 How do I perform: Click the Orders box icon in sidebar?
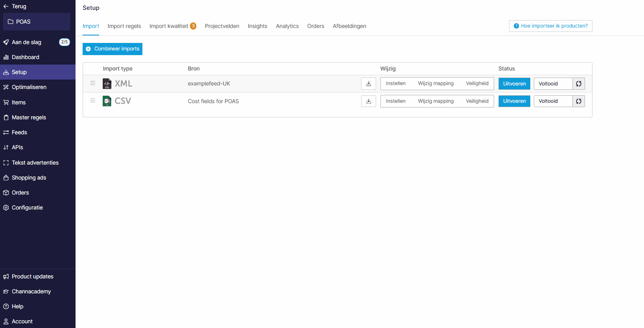6,193
